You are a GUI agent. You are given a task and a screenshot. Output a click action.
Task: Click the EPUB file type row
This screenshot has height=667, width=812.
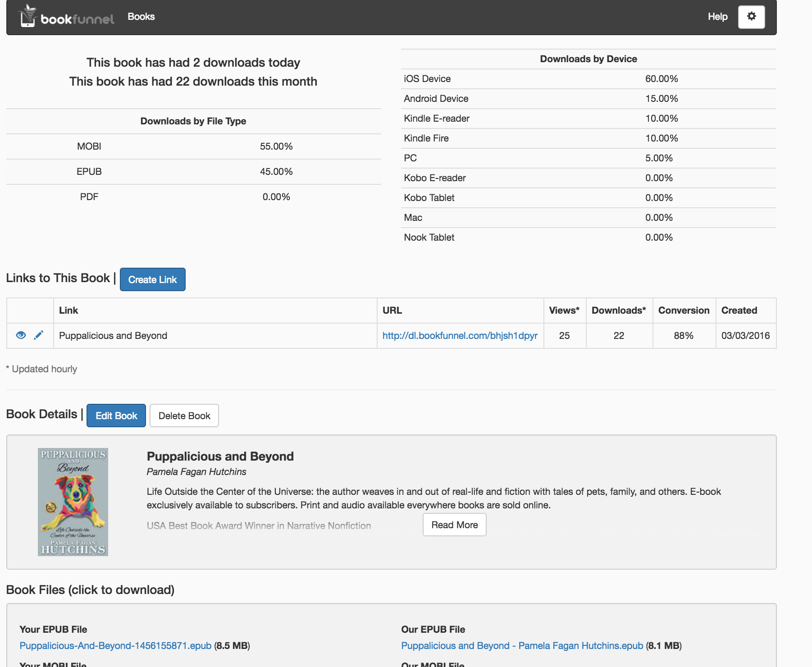click(x=194, y=172)
